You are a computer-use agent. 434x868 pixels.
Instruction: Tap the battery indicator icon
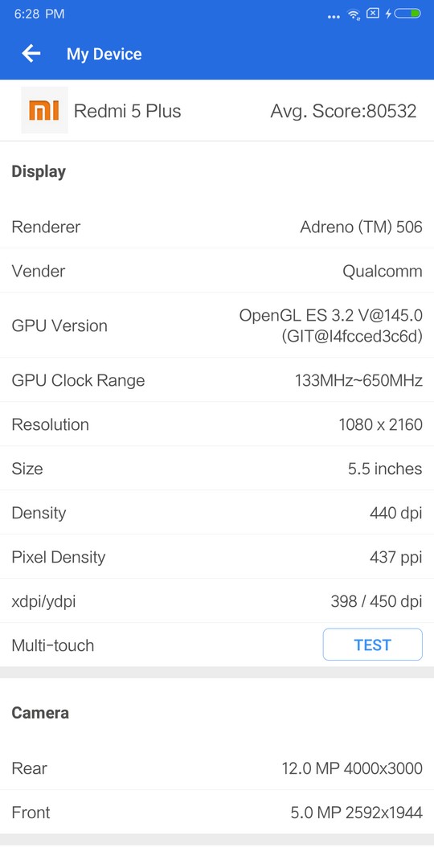coord(408,14)
